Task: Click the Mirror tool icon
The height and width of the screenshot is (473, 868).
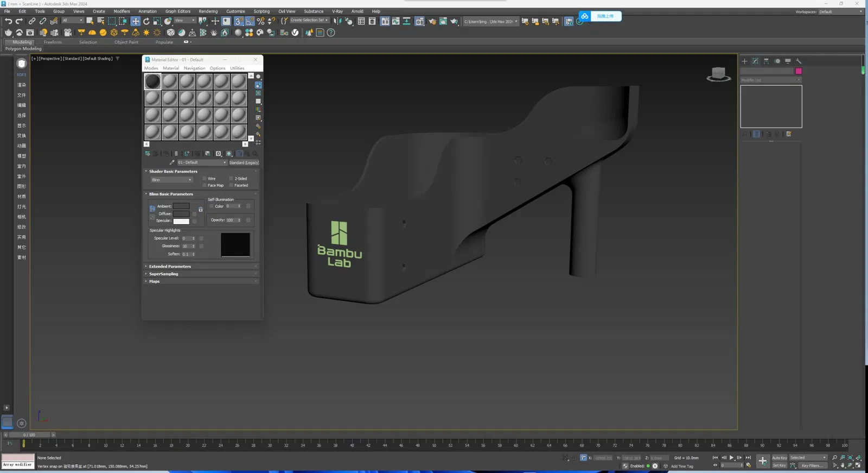Action: (337, 21)
